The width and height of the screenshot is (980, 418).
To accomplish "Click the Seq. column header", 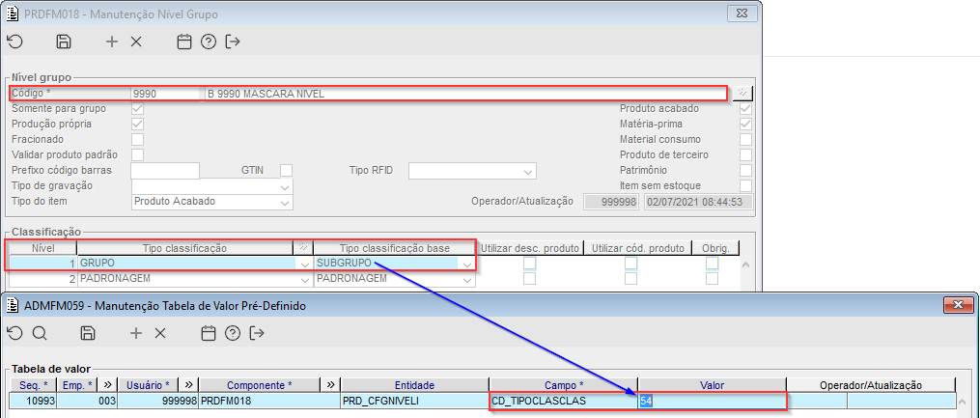I will point(33,384).
